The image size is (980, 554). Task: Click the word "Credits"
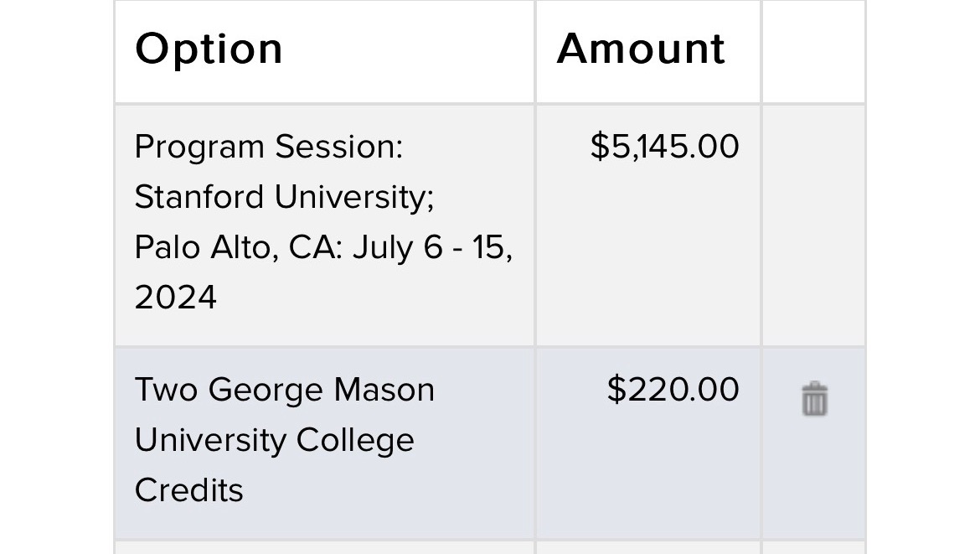[x=188, y=490]
